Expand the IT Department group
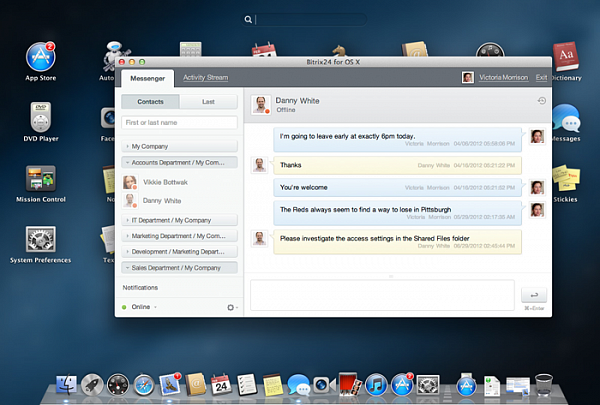 tap(179, 220)
